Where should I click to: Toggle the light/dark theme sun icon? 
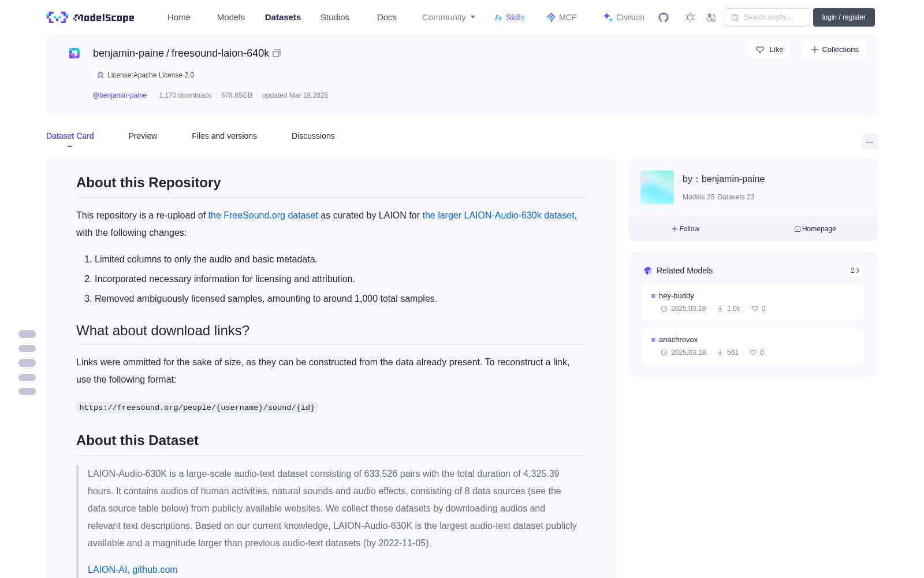[x=690, y=17]
